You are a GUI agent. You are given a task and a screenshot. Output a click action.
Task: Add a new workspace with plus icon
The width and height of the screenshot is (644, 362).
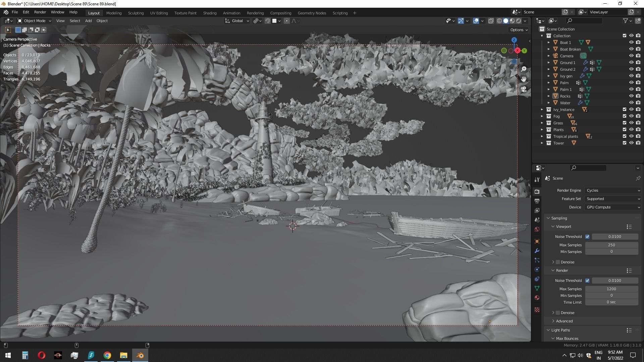[355, 13]
